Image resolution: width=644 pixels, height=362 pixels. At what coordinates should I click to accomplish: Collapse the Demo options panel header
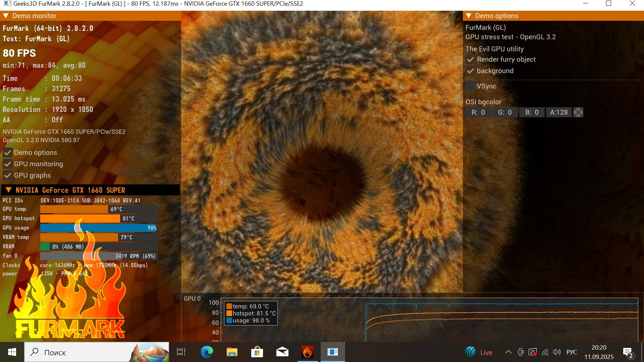pos(469,16)
